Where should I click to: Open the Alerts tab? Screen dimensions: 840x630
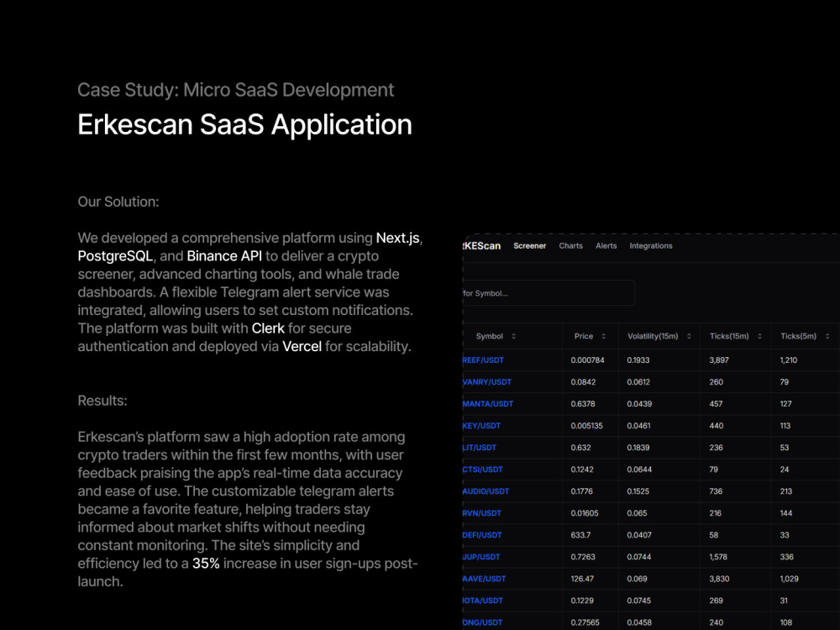pyautogui.click(x=606, y=246)
